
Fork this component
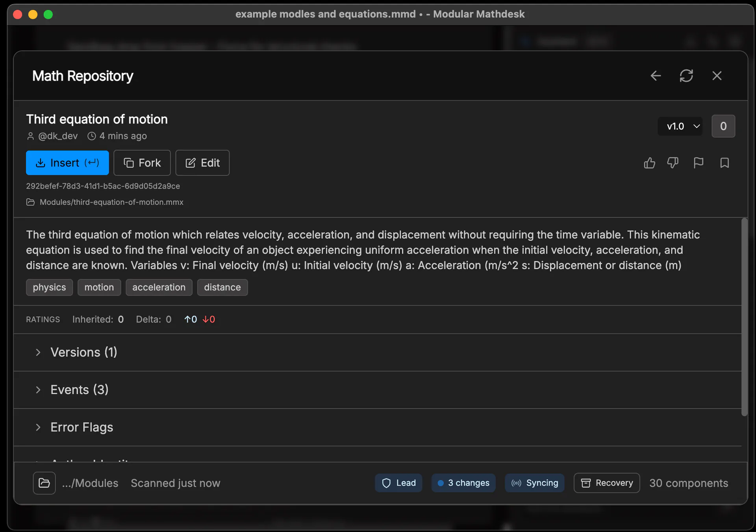click(142, 163)
